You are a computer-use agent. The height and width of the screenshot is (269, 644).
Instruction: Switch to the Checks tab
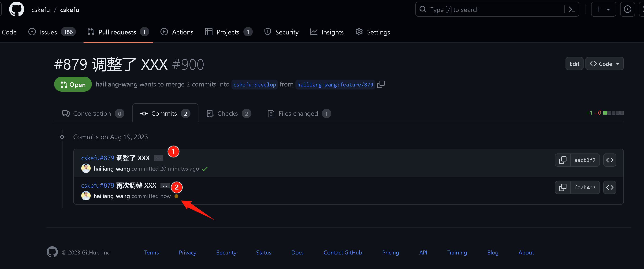tap(229, 113)
